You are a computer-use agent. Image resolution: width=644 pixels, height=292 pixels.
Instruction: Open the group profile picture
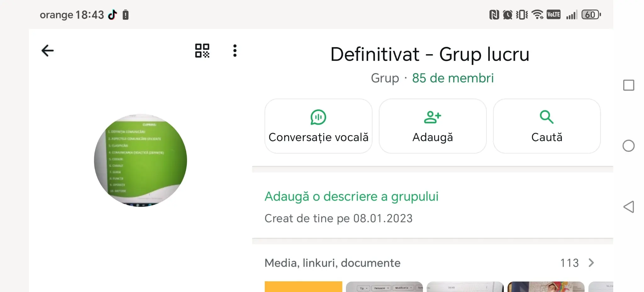(141, 160)
